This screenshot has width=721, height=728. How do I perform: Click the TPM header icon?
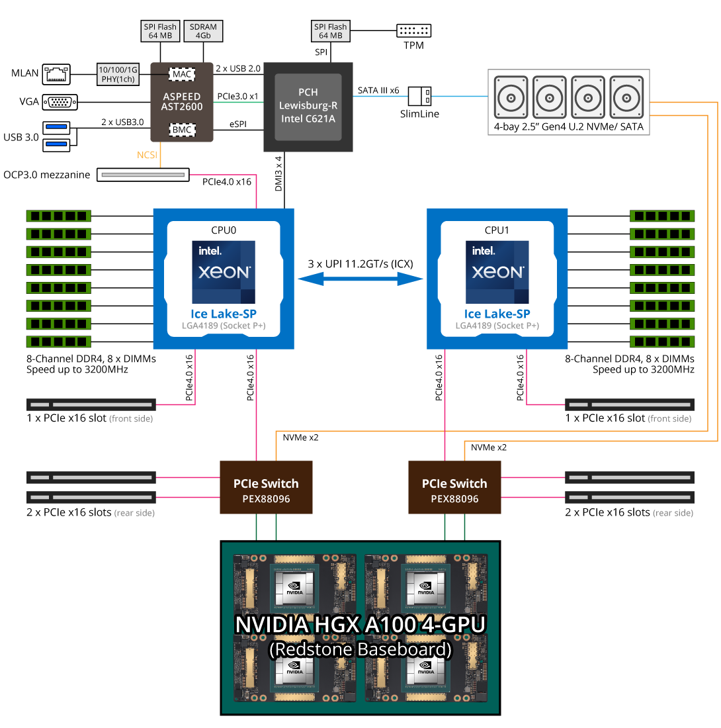pos(413,30)
